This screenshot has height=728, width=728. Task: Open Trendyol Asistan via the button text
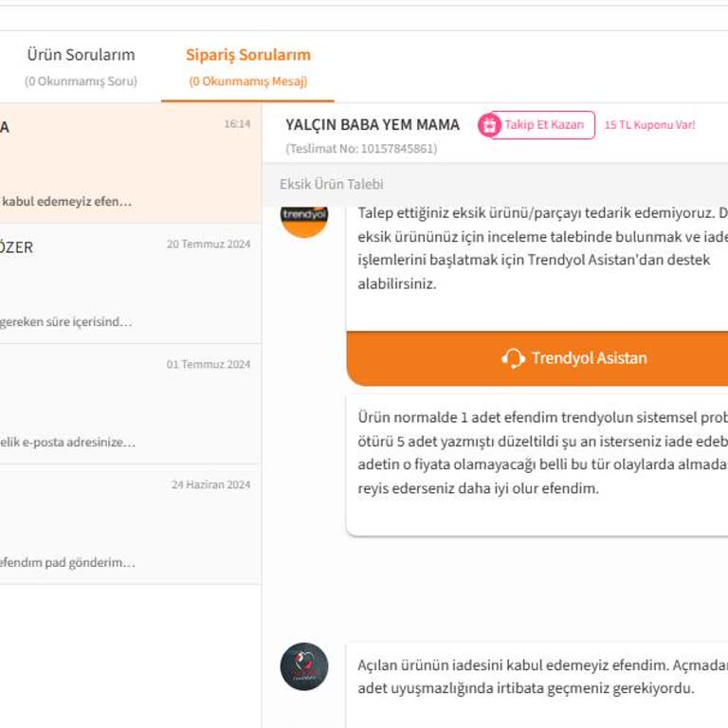pos(589,358)
